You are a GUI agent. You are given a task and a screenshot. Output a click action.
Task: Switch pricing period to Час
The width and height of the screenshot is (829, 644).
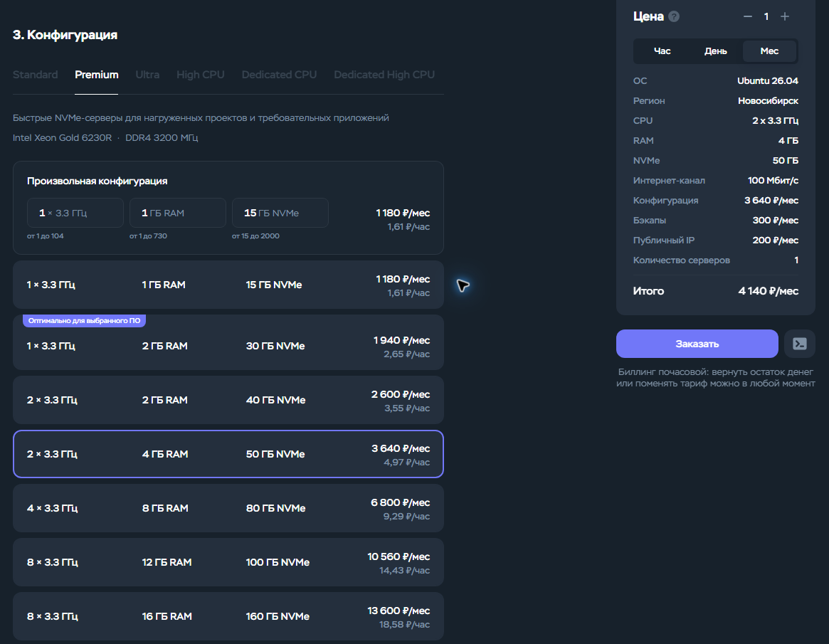(662, 51)
